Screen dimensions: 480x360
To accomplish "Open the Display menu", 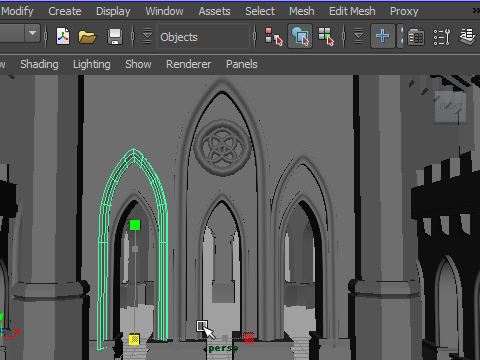I will [113, 11].
